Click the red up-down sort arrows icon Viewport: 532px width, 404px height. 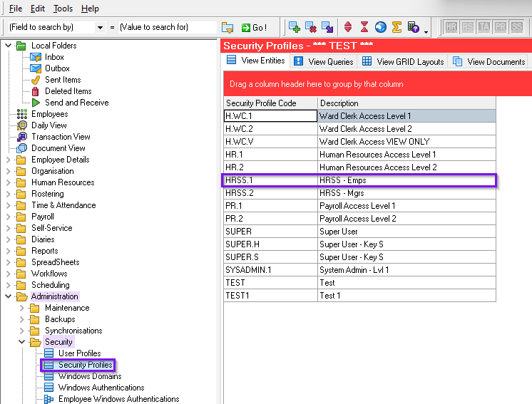(x=348, y=27)
